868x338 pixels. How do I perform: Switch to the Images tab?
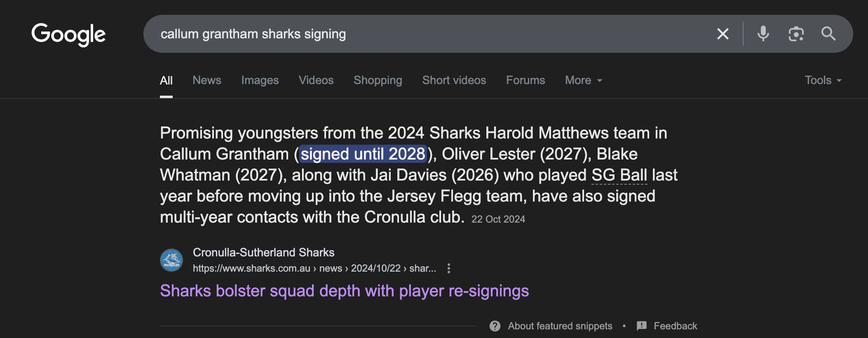[x=260, y=80]
